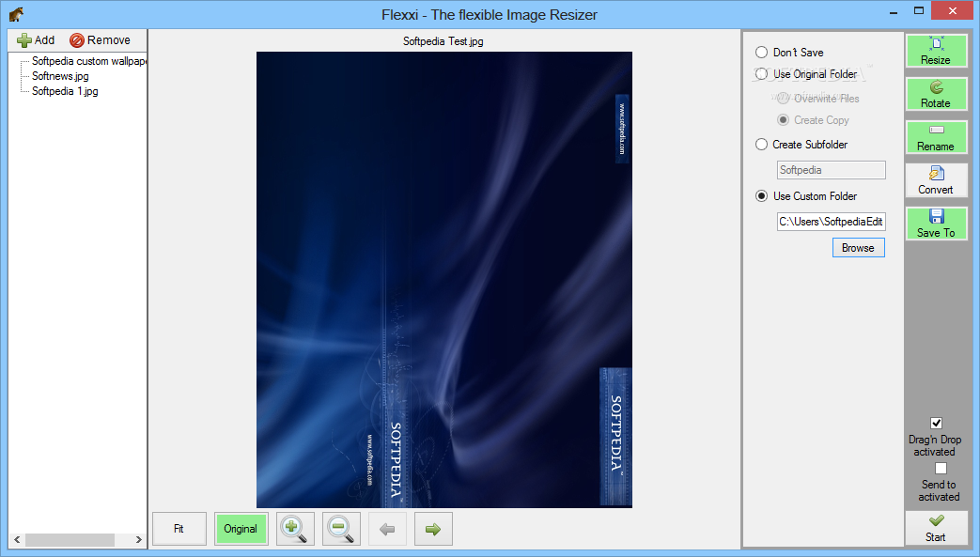Enable the Send to activated checkbox
This screenshot has width=980, height=557.
click(x=941, y=468)
